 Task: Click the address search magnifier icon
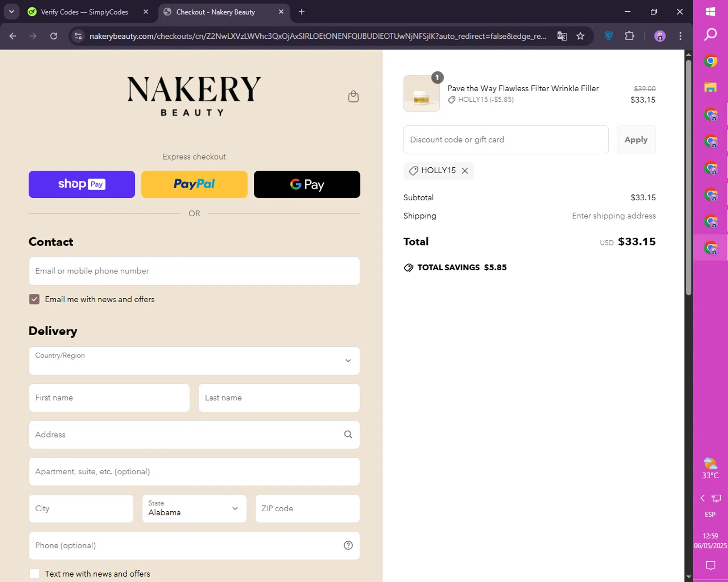(348, 435)
